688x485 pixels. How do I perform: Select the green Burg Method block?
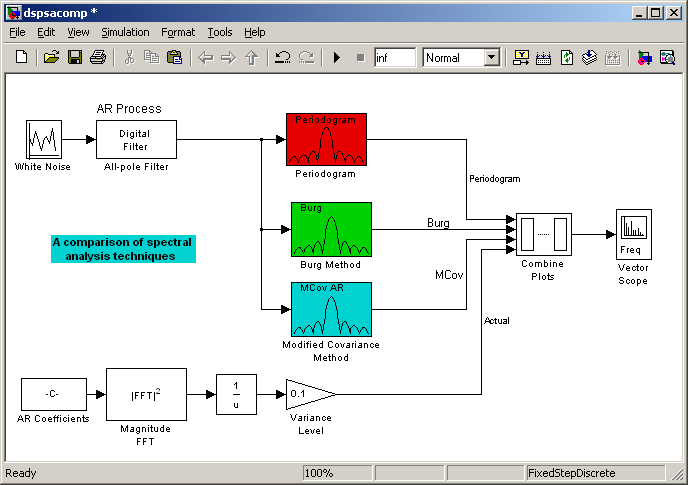point(331,229)
